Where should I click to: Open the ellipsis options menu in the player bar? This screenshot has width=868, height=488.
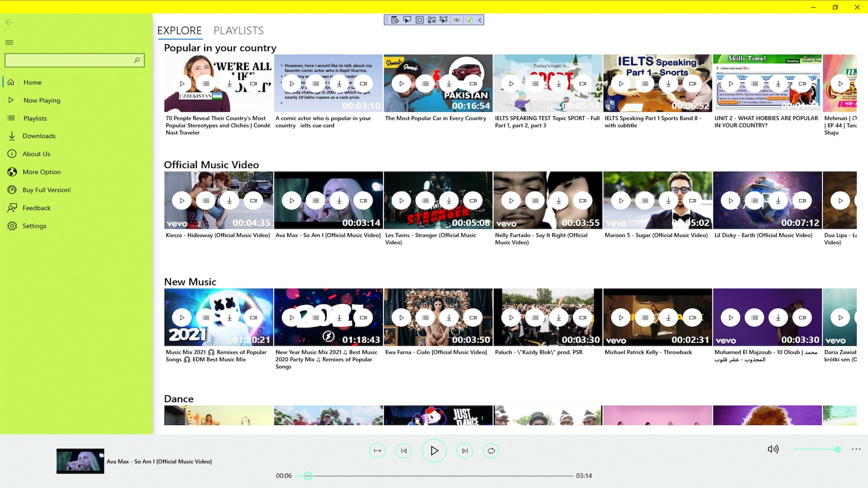856,449
